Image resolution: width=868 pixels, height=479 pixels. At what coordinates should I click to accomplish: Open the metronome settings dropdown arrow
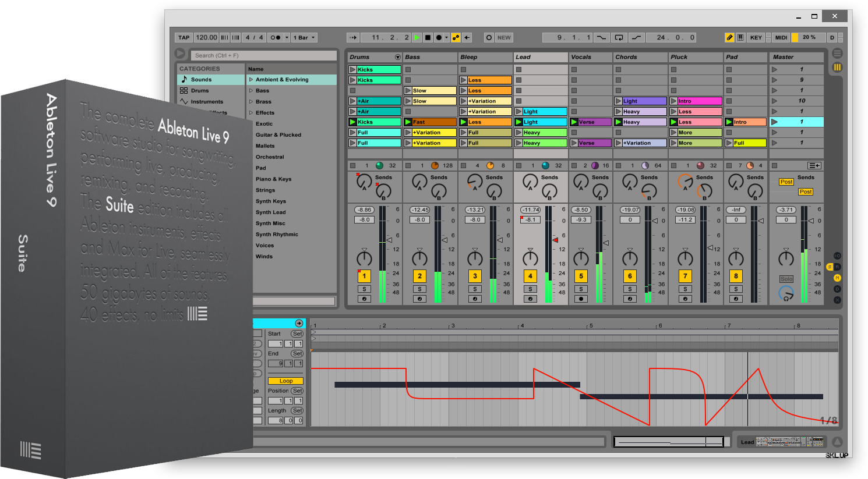[x=287, y=37]
